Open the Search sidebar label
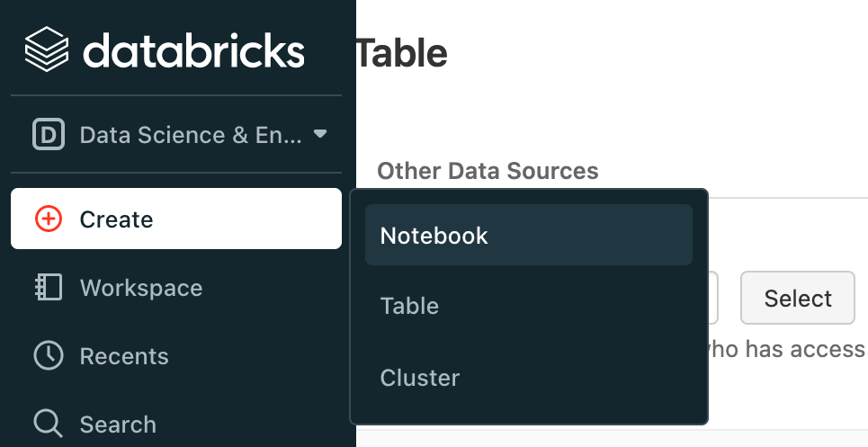The width and height of the screenshot is (868, 447). 118,425
